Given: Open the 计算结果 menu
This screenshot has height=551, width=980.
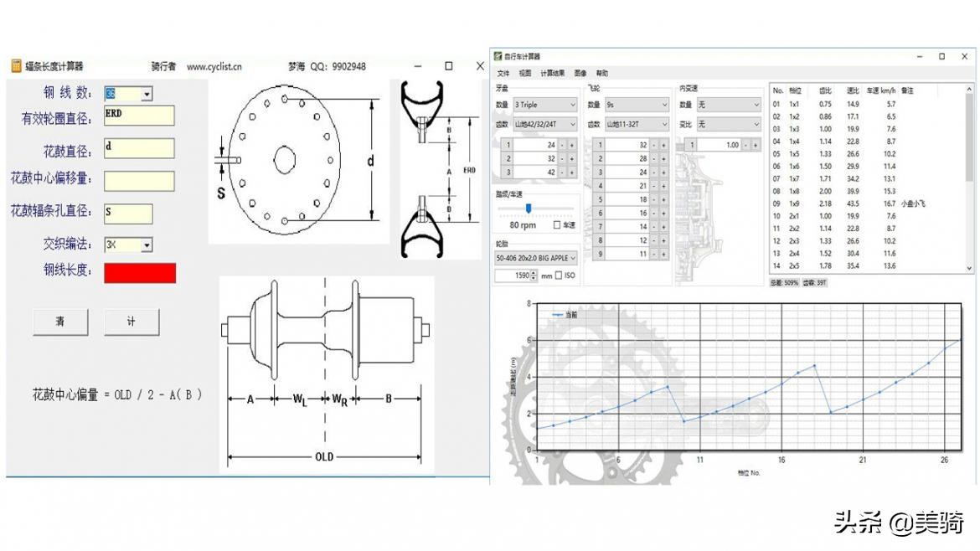Looking at the screenshot, I should 553,73.
